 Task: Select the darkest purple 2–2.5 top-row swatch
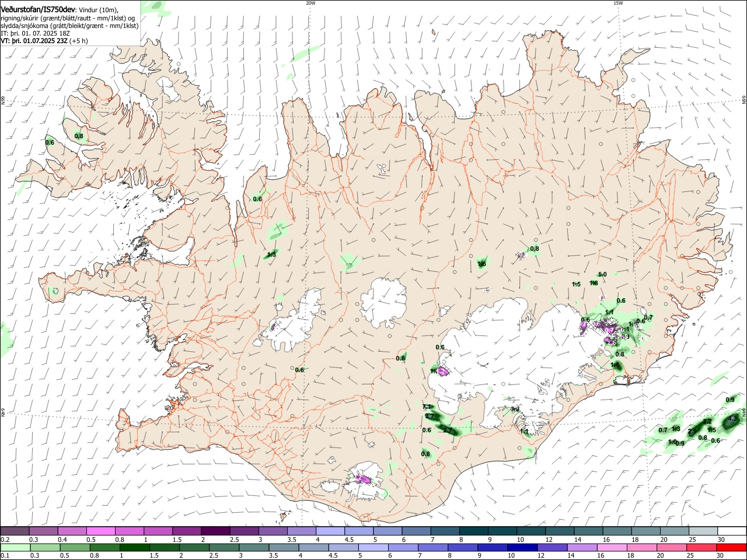pyautogui.click(x=215, y=531)
